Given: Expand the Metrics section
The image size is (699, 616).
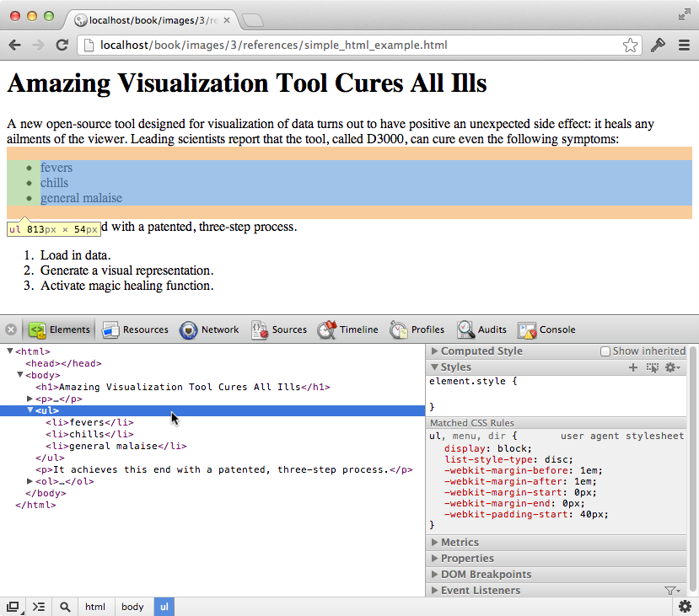Looking at the screenshot, I should pyautogui.click(x=460, y=543).
